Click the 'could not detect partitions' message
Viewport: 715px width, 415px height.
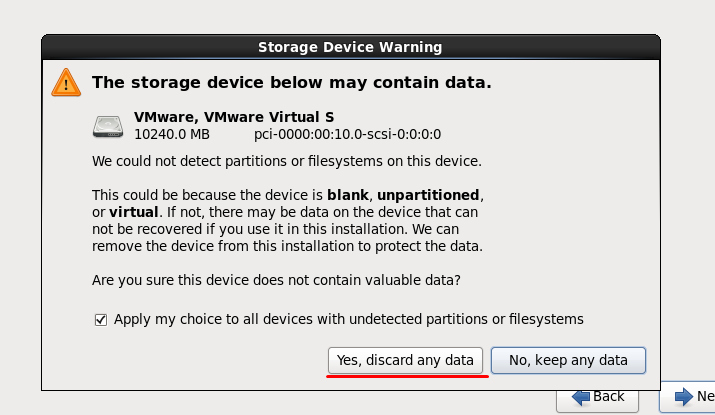pos(286,160)
